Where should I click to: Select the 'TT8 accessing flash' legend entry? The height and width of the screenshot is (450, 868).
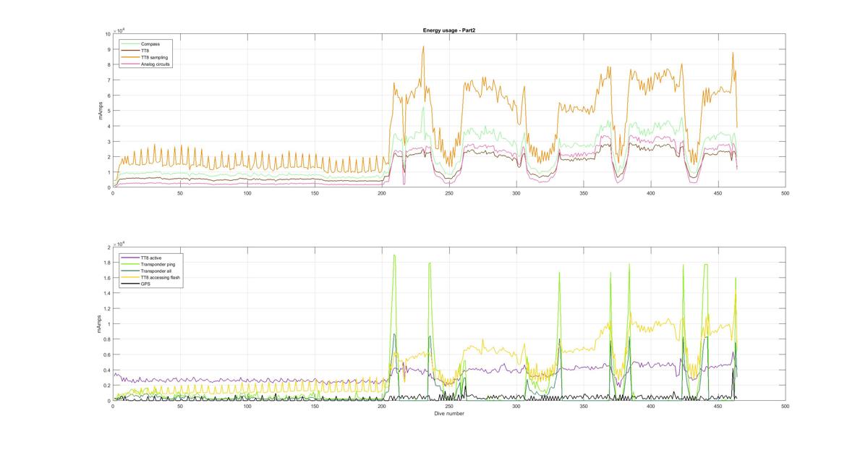(160, 277)
